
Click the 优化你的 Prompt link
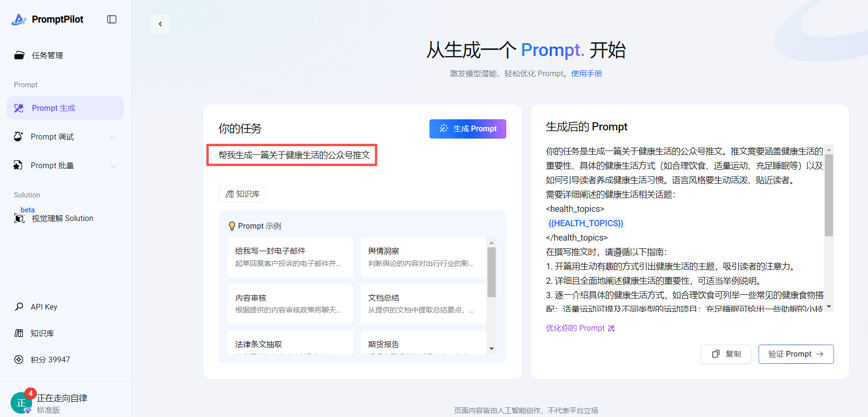[x=581, y=328]
